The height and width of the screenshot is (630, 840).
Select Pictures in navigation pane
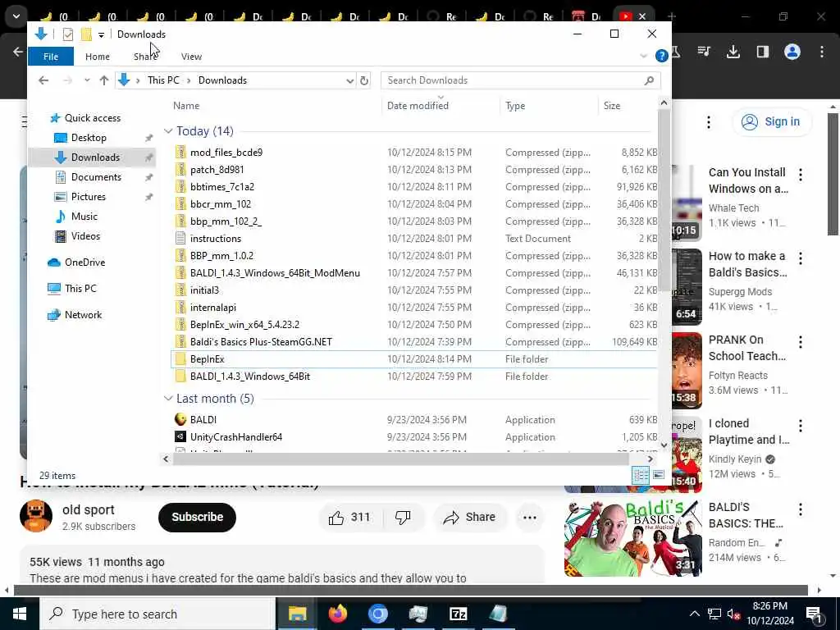(x=89, y=197)
